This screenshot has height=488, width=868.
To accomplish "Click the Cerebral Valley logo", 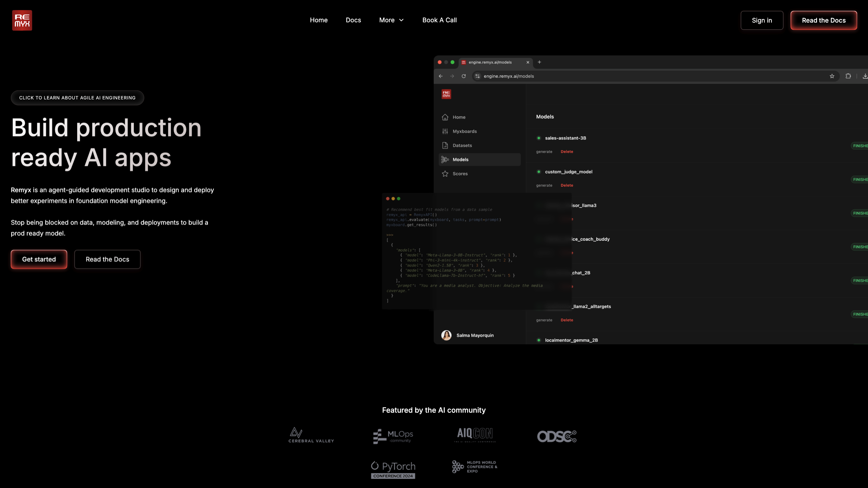I will point(311,435).
